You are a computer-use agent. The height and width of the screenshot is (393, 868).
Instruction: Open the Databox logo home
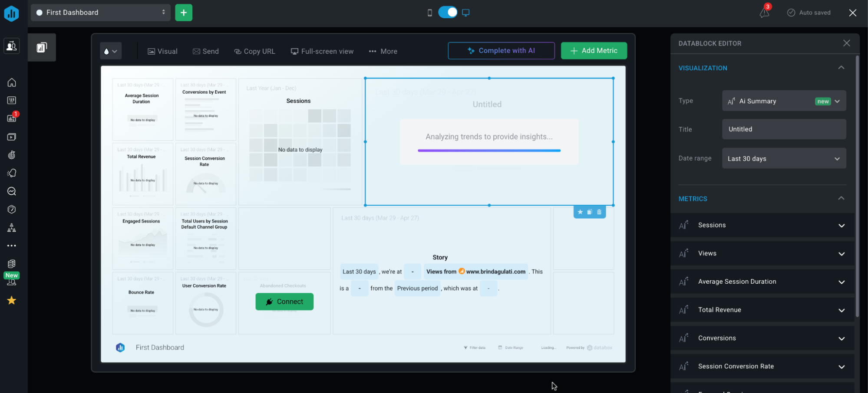click(x=11, y=13)
